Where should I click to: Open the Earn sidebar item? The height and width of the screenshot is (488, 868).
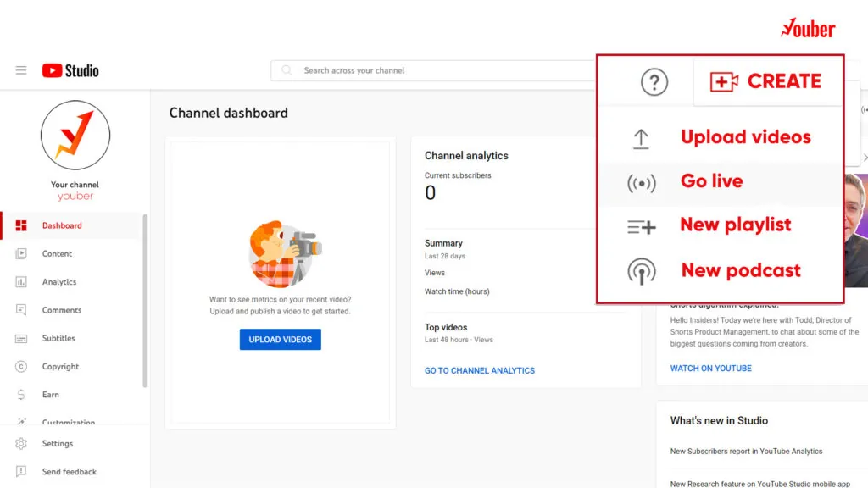(x=72, y=395)
